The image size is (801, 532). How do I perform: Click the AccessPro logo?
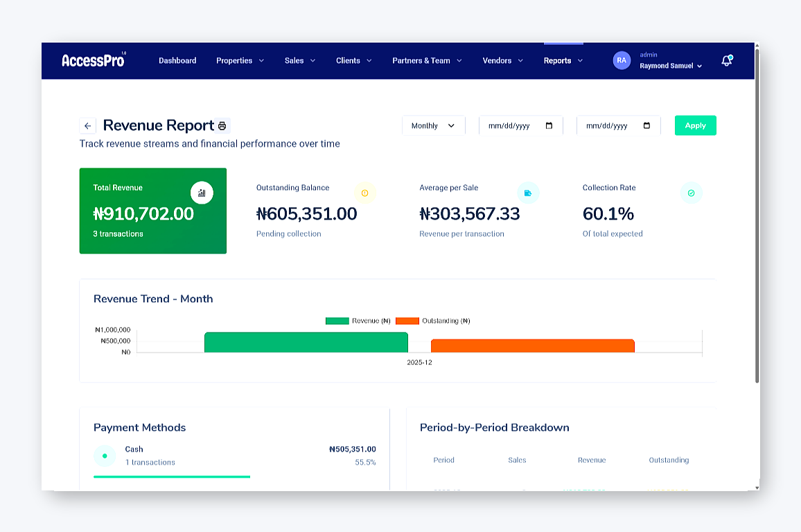point(94,60)
